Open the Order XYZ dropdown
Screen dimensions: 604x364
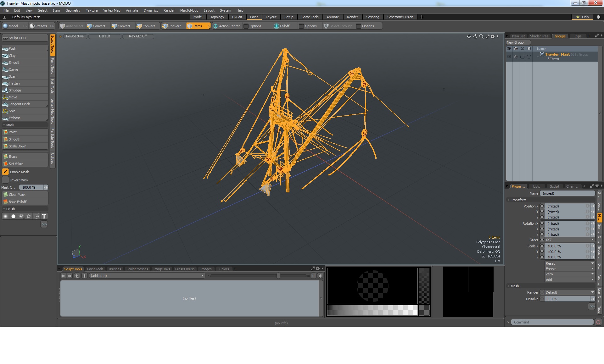570,240
